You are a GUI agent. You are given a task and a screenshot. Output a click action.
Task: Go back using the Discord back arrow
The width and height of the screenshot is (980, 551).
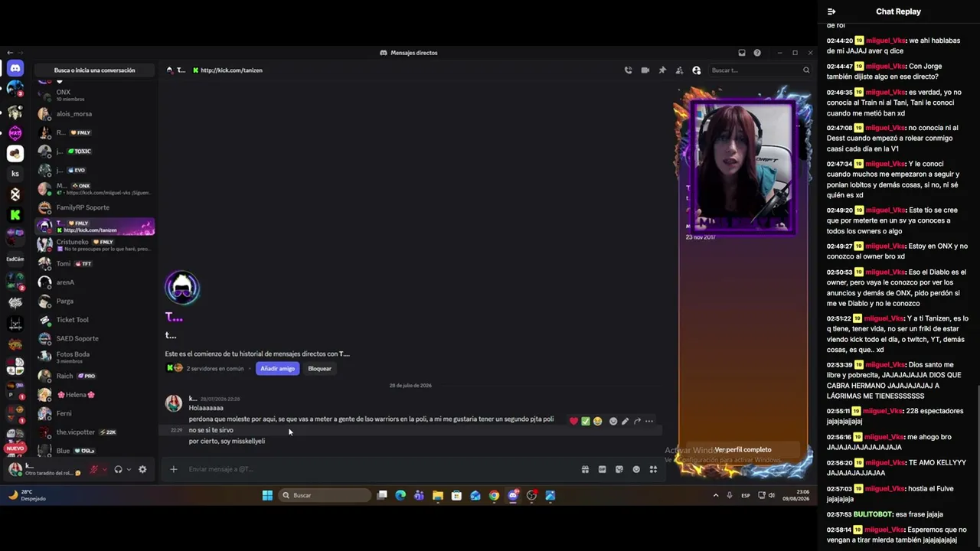click(9, 53)
